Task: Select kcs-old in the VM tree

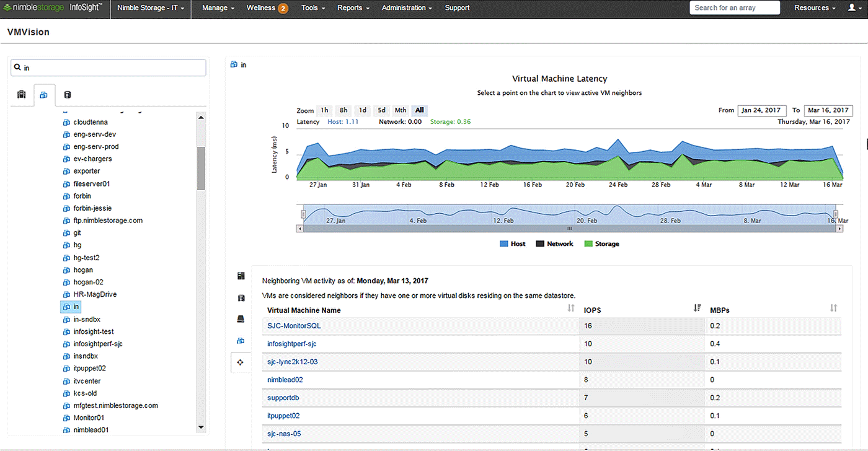Action: 85,393
